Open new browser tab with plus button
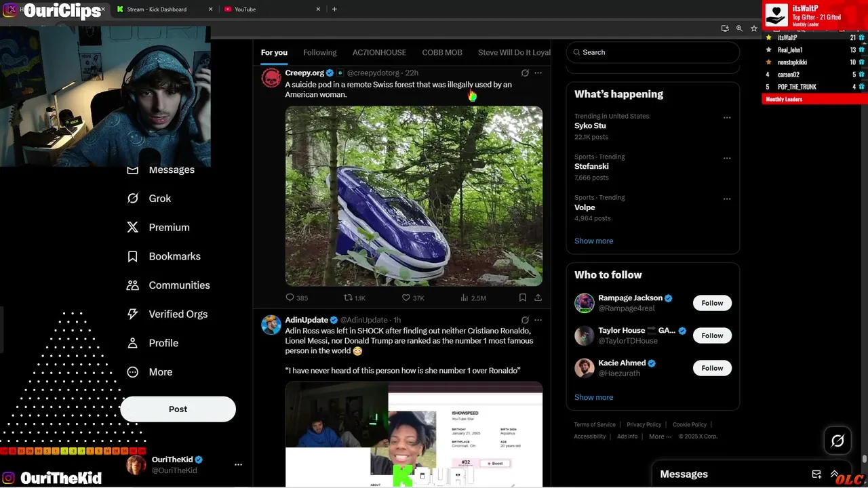 coord(334,9)
